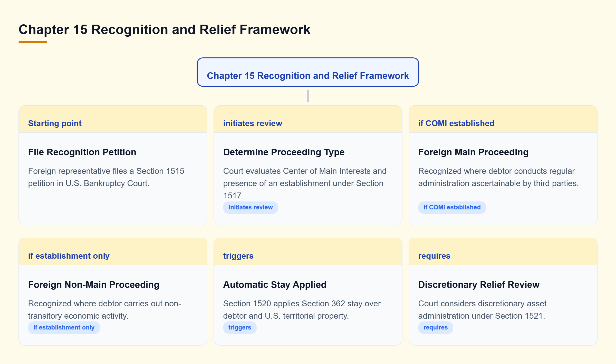Click the 'initiates review' blue pill tag

click(x=251, y=207)
